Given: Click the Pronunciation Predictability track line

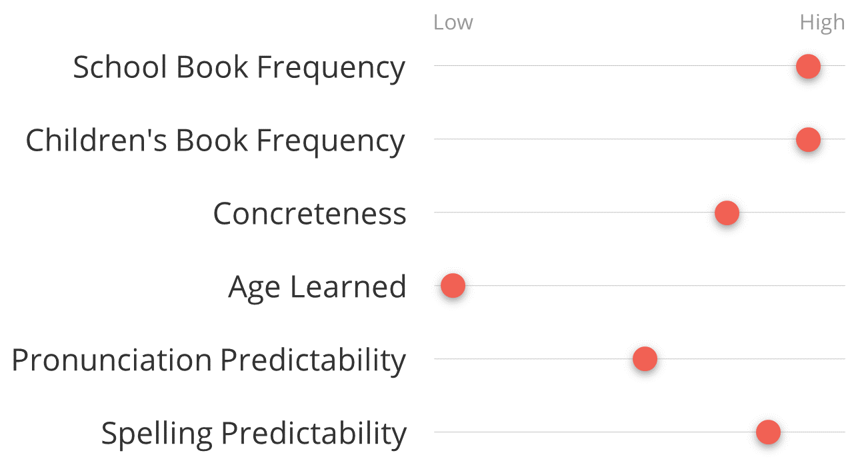Looking at the screenshot, I should coord(639,358).
